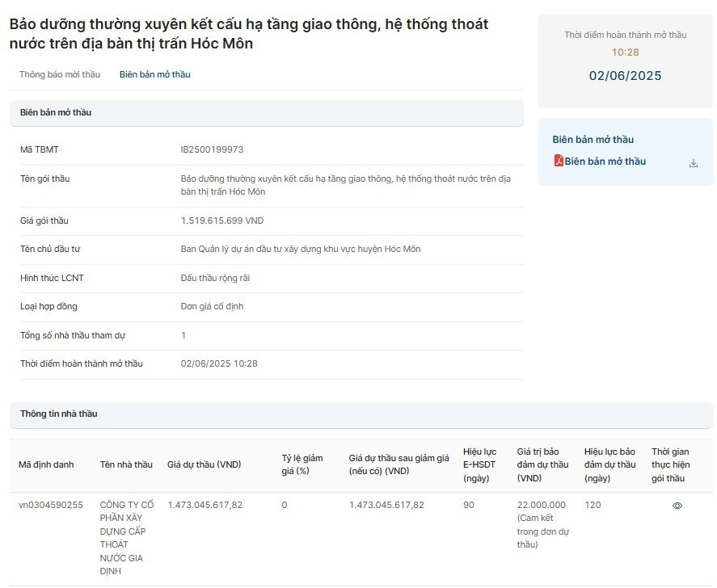Viewport: 717px width, 588px height.
Task: Click the Giá trị bảo đảm dự thầu header
Action: (x=542, y=464)
